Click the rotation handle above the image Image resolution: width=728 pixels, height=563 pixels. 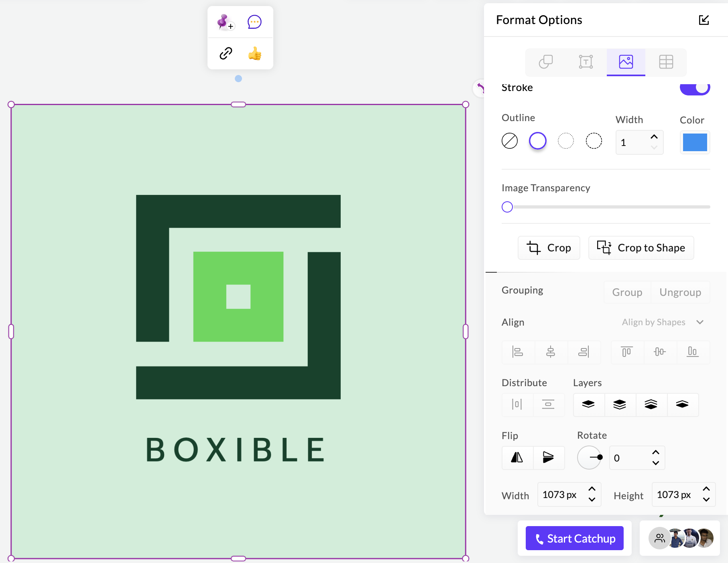pos(238,79)
